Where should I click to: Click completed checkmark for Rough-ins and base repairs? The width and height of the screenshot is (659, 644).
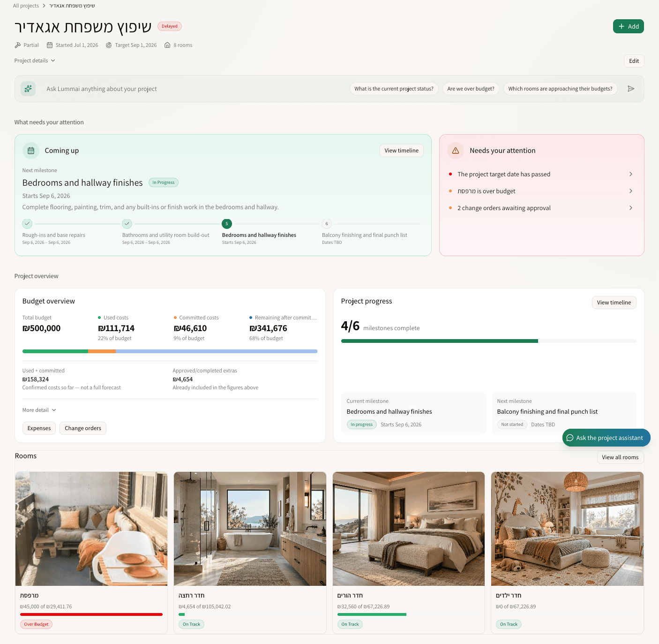[27, 224]
